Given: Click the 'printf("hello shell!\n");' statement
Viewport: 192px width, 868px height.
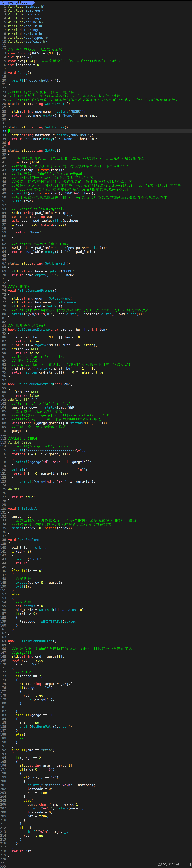Looking at the screenshot, I should 36,81.
